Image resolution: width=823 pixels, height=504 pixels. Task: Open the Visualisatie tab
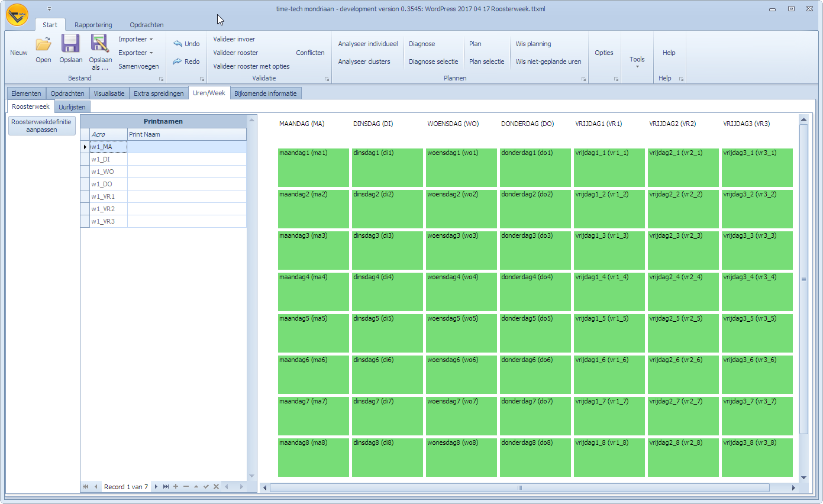click(x=109, y=93)
